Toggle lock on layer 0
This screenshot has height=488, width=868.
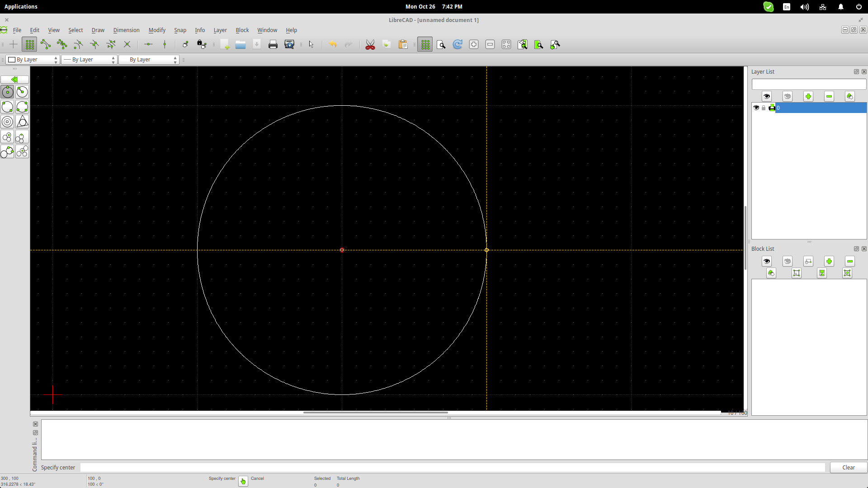tap(764, 108)
